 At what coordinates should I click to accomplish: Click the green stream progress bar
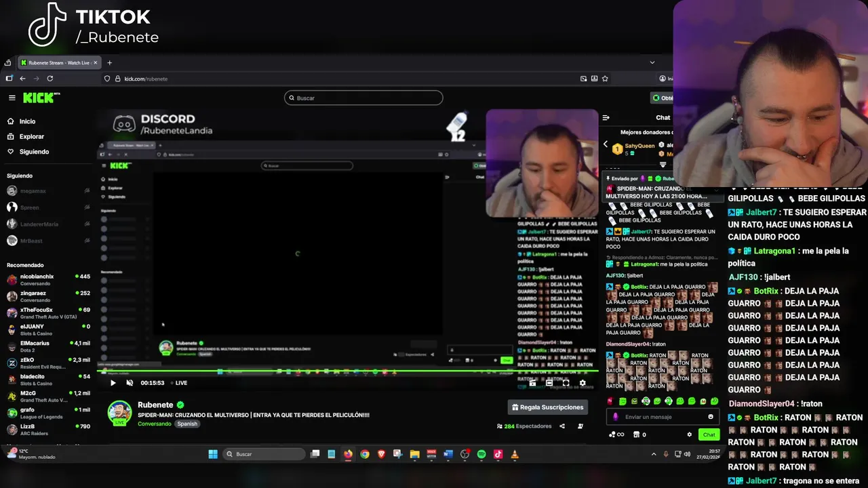pos(347,371)
